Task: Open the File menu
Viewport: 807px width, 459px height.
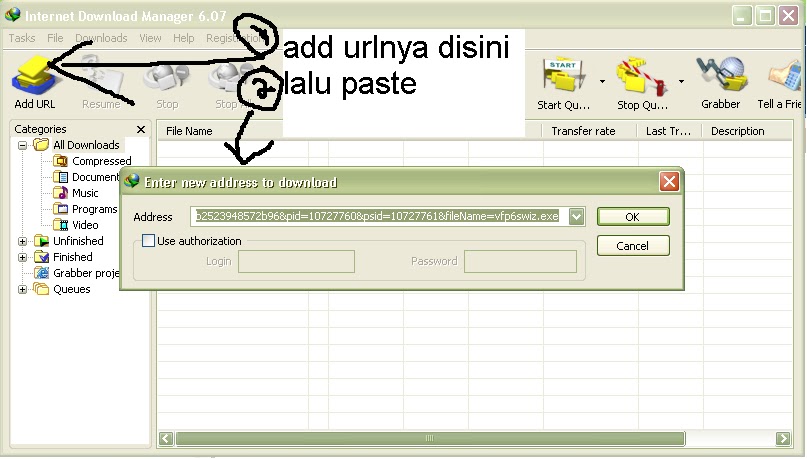Action: click(x=55, y=38)
